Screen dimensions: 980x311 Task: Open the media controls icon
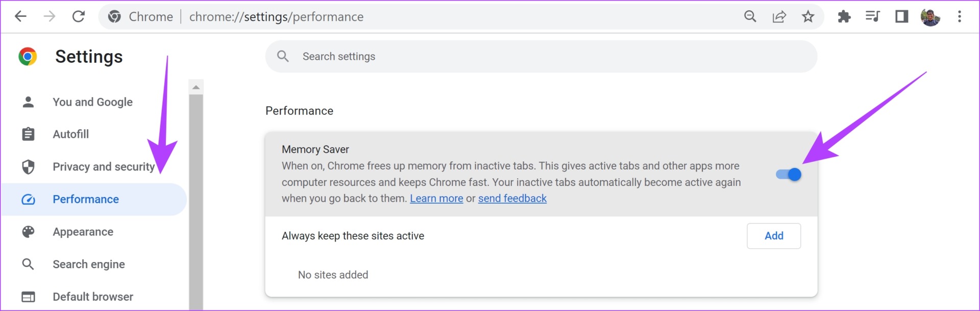pyautogui.click(x=873, y=16)
